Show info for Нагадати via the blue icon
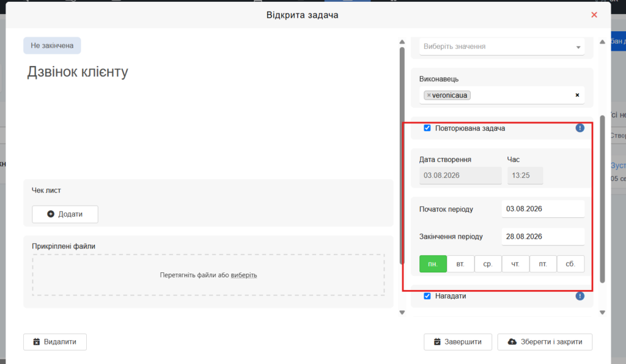Image resolution: width=626 pixels, height=364 pixels. [x=580, y=296]
